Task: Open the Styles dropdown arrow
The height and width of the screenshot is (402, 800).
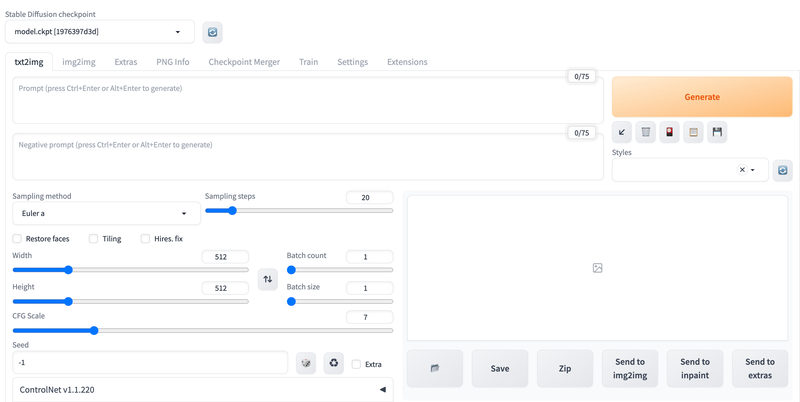Action: tap(753, 170)
